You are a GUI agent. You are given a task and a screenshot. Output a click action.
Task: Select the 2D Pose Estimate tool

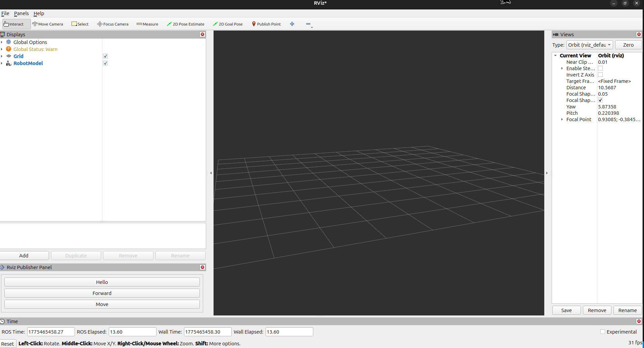(186, 24)
